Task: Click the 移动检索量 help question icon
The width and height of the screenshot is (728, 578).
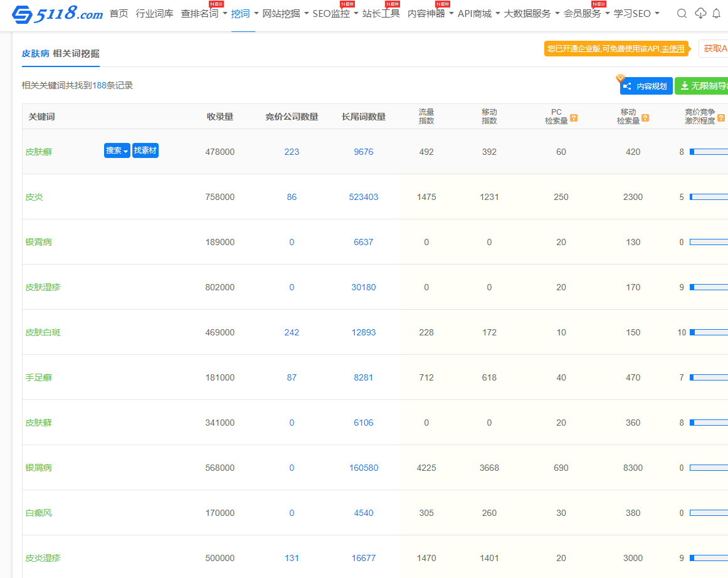Action: 646,118
